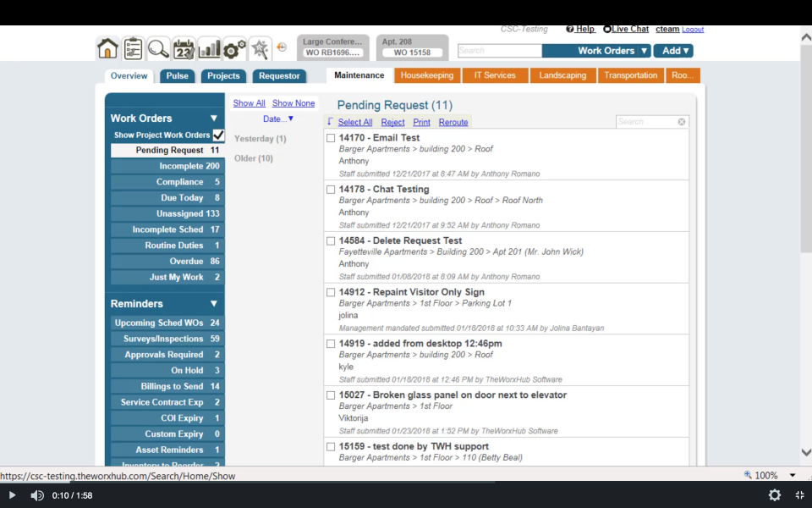
Task: Open the star wizard icon
Action: tap(260, 49)
